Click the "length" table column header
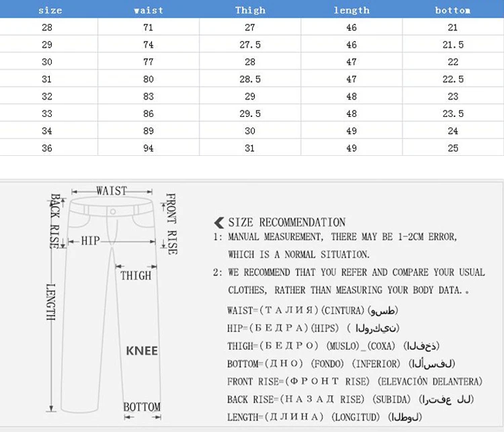This screenshot has height=432, width=504. click(351, 10)
